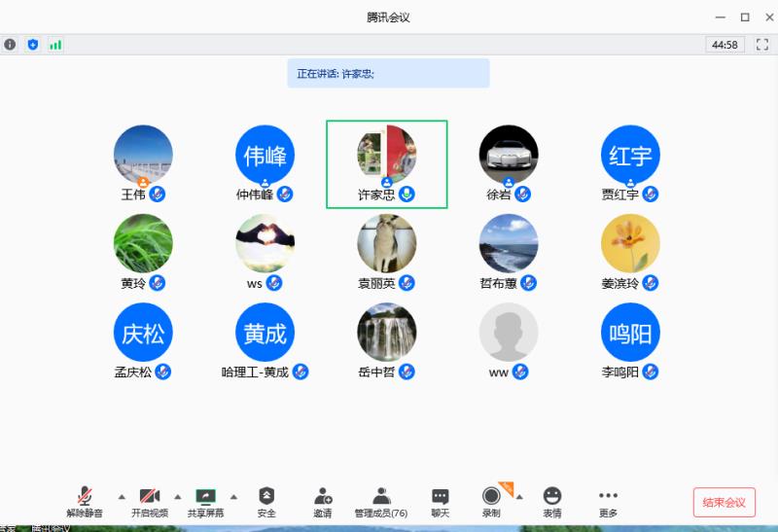The image size is (778, 532).
Task: Click the End Meeting (结束会议) button
Action: click(x=724, y=502)
